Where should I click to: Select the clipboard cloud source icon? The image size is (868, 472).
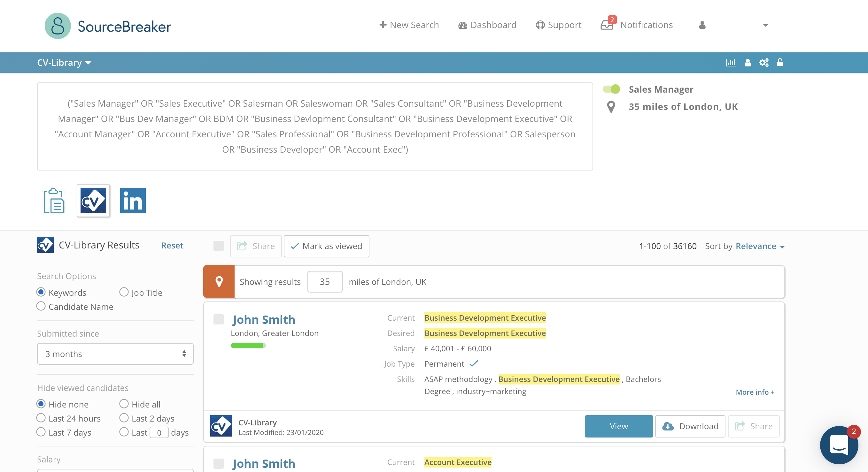click(x=54, y=201)
